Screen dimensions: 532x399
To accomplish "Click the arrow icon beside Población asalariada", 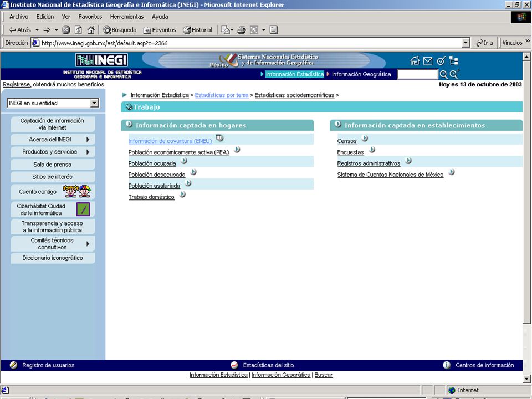I will click(x=188, y=183).
